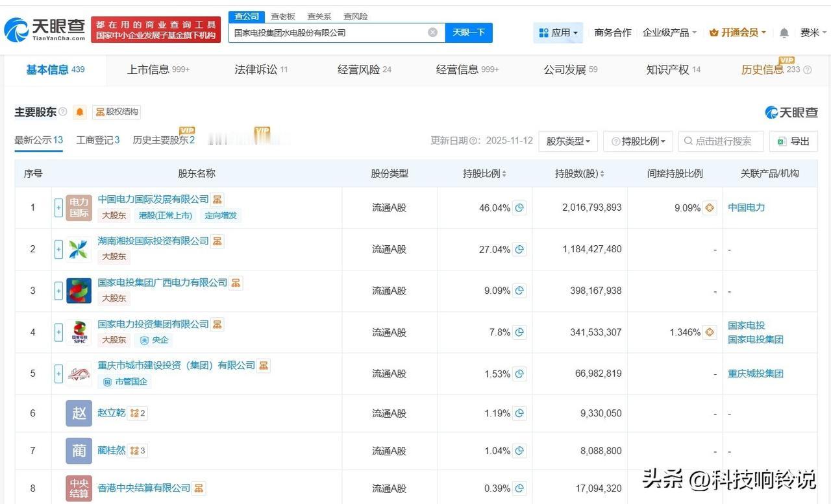The image size is (831, 504).
Task: Click the 电力国际 company logo
Action: 79,208
